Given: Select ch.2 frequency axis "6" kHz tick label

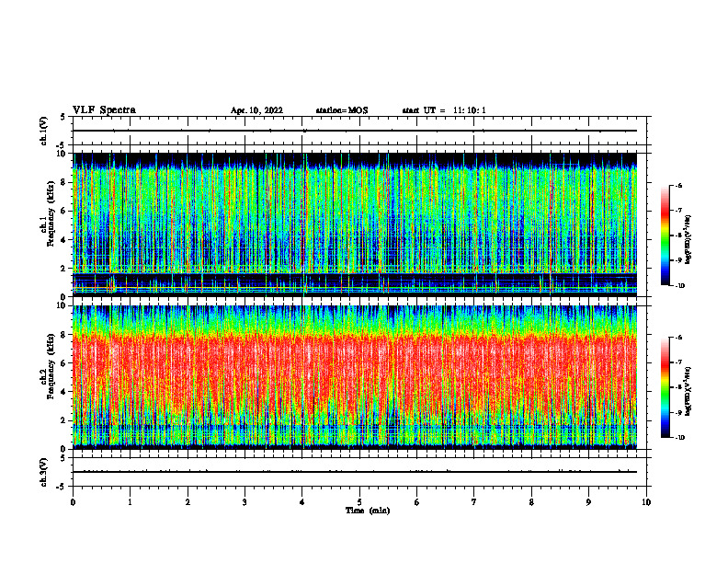Looking at the screenshot, I should coord(63,363).
